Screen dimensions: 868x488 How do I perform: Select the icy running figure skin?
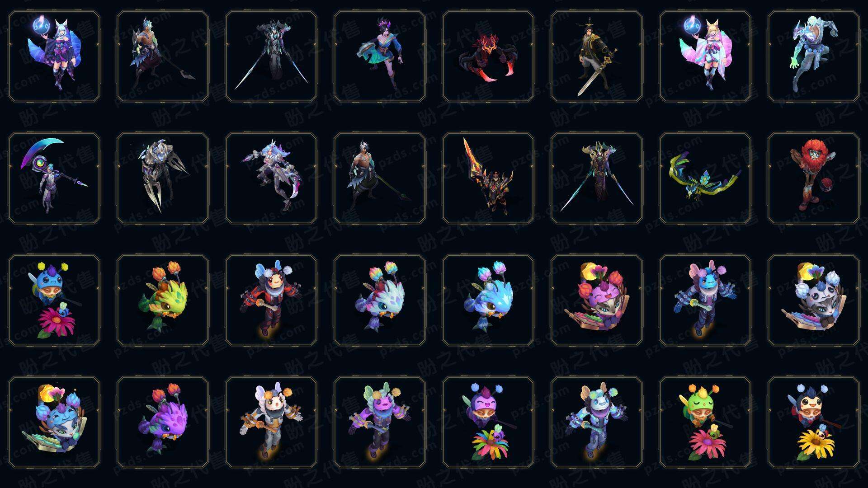pos(814,56)
